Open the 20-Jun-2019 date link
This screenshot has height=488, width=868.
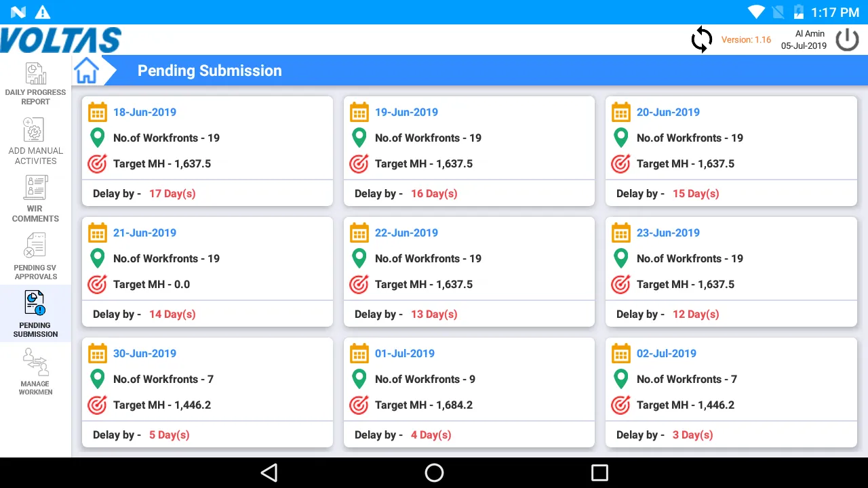point(668,113)
